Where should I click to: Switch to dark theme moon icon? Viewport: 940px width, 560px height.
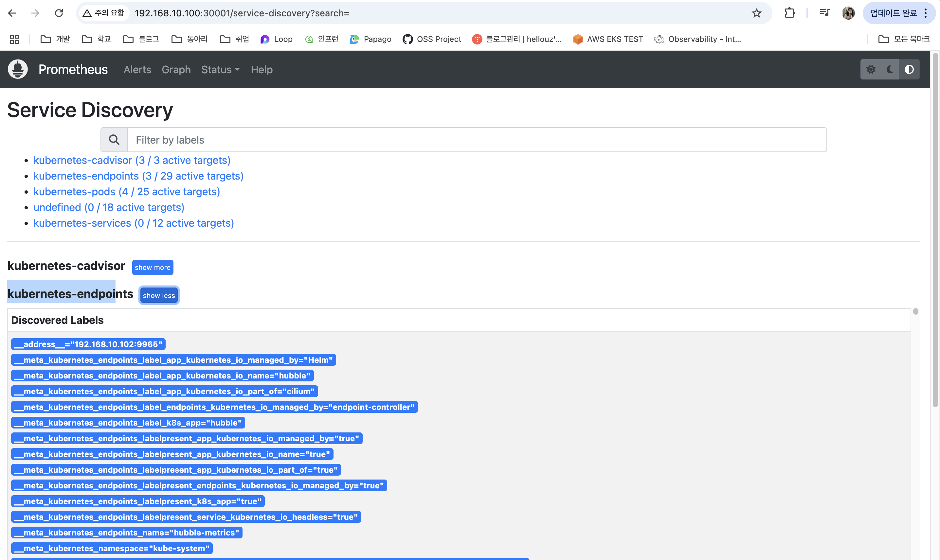point(890,69)
